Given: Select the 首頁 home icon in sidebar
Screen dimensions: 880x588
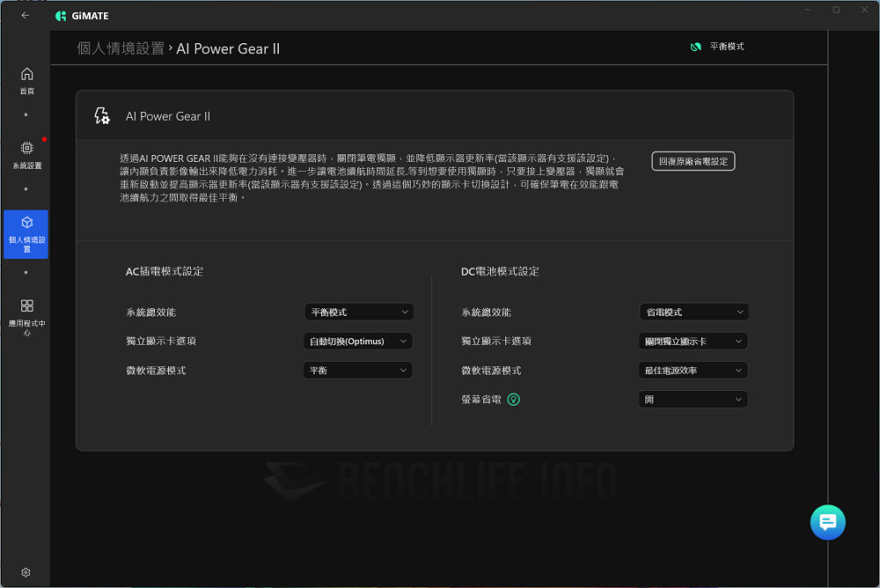Looking at the screenshot, I should (26, 75).
